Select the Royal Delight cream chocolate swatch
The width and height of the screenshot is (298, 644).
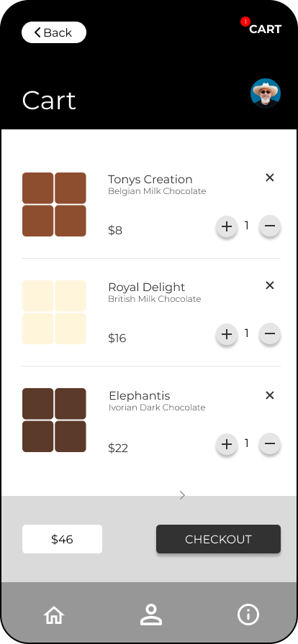point(54,312)
